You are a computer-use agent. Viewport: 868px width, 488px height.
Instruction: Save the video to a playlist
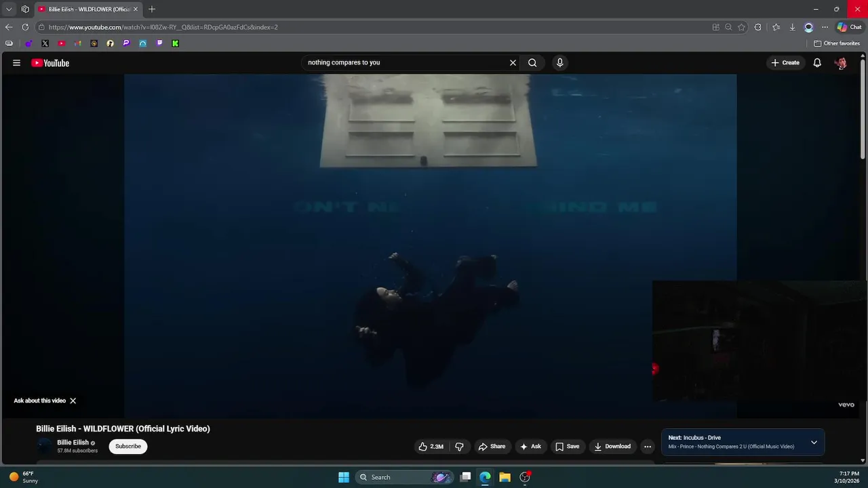coord(567,446)
